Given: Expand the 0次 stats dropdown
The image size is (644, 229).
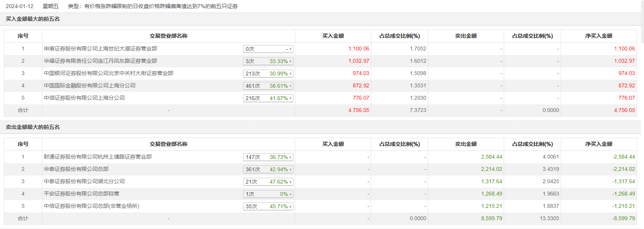Looking at the screenshot, I should tap(268, 49).
